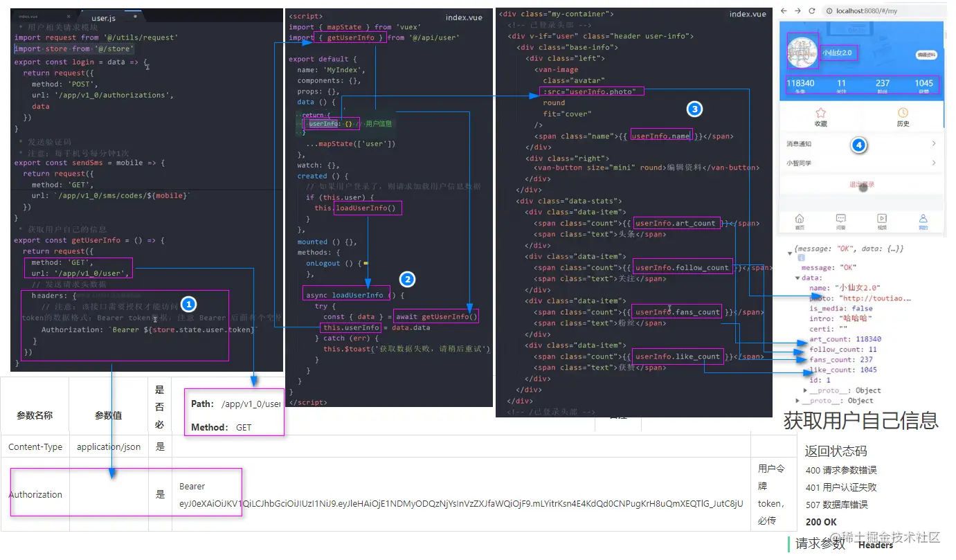The width and height of the screenshot is (956, 560).
Task: Click the 507 数据库错误 status line
Action: [836, 505]
